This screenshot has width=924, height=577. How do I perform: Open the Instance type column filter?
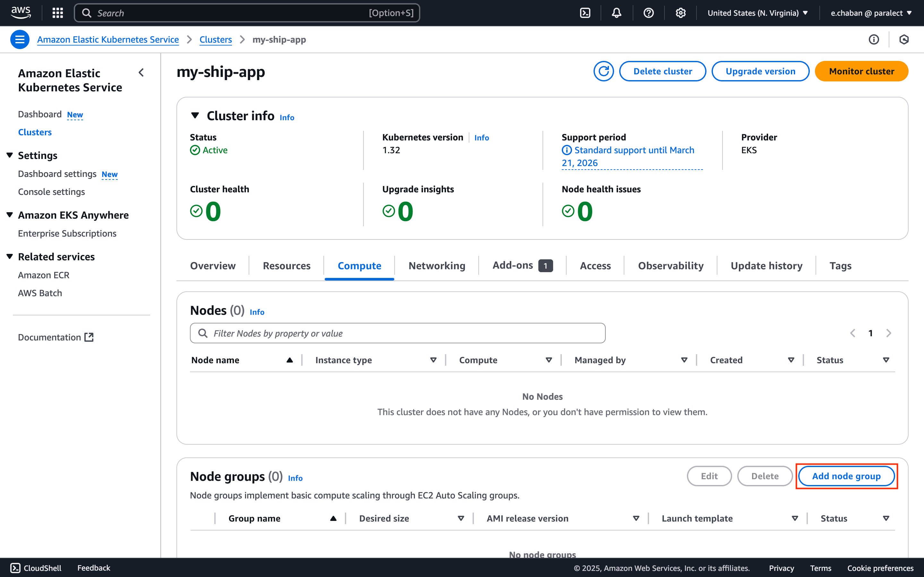point(433,359)
